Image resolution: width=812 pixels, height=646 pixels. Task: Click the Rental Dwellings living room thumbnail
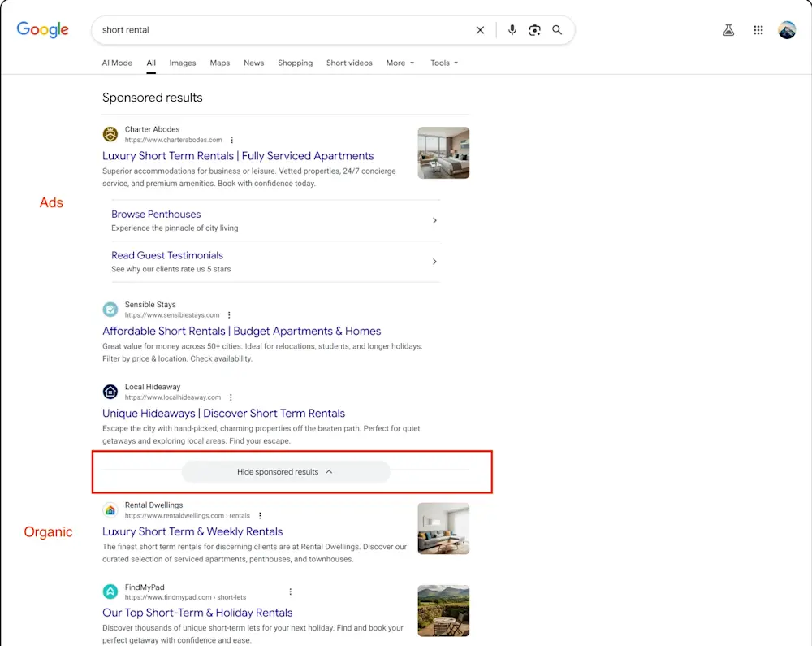tap(444, 528)
